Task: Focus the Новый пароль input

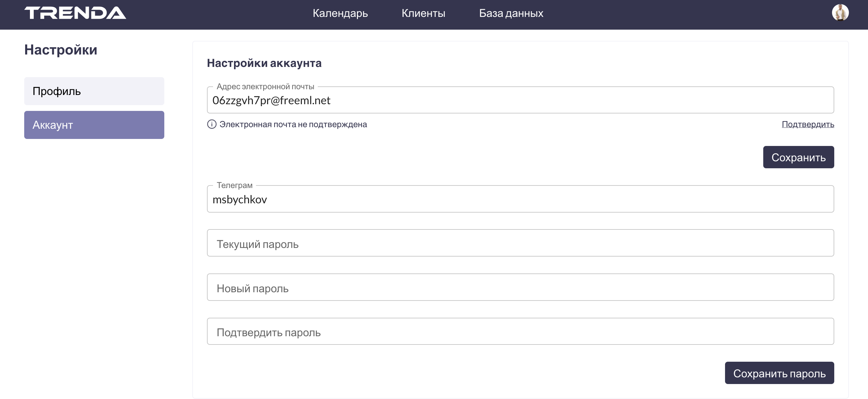Action: [x=520, y=287]
